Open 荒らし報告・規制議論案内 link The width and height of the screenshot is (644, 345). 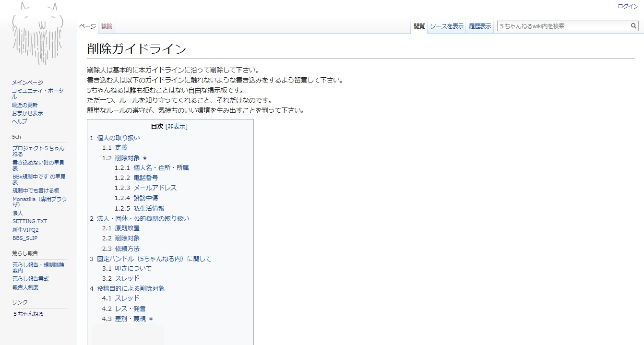[38, 268]
